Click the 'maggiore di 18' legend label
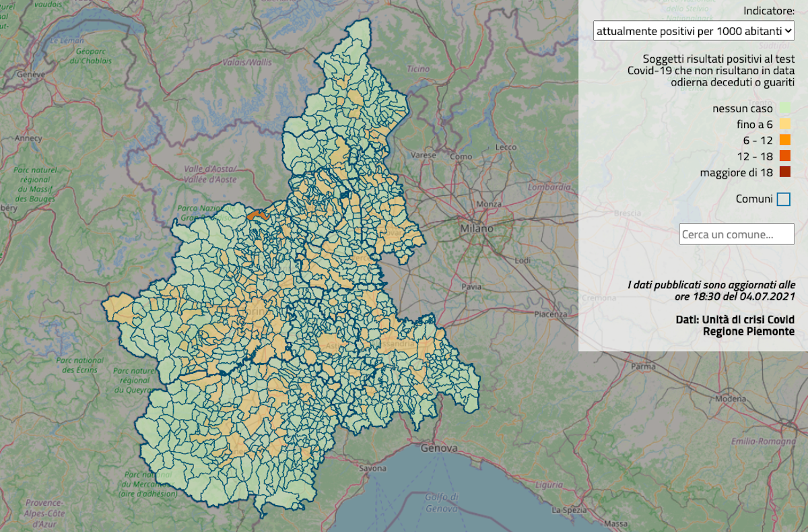This screenshot has height=532, width=808. [737, 173]
